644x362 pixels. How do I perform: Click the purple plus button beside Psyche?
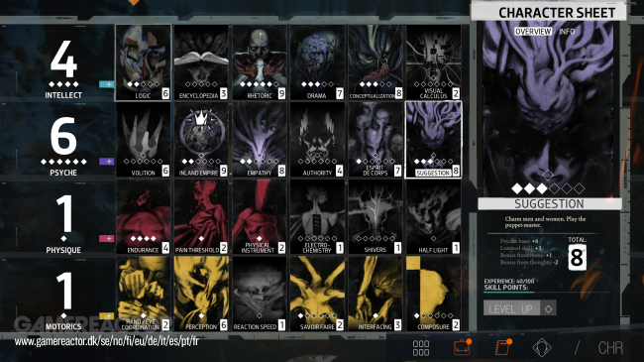click(107, 162)
